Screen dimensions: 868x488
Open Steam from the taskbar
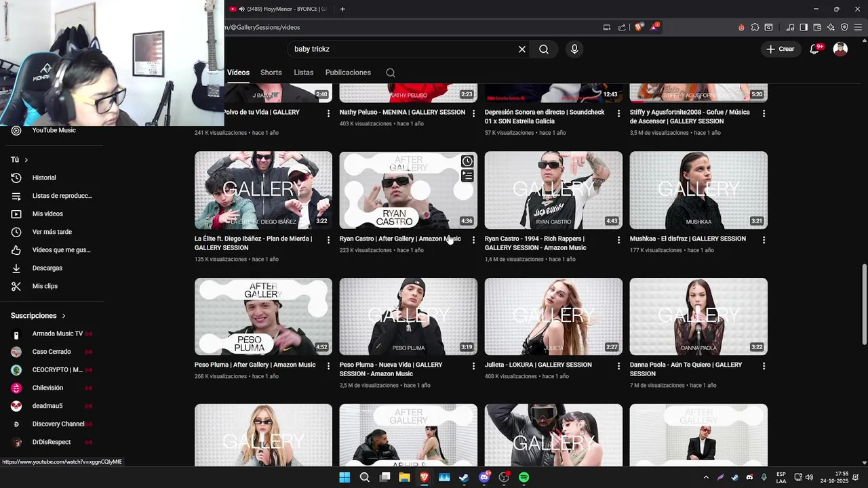[x=464, y=477]
